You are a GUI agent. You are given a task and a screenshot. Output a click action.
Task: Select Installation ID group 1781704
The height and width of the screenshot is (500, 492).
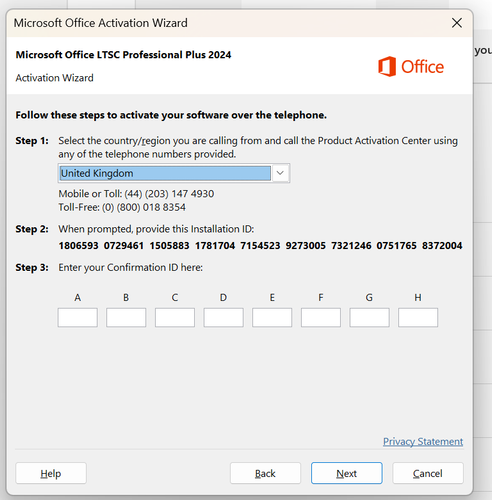tap(215, 246)
